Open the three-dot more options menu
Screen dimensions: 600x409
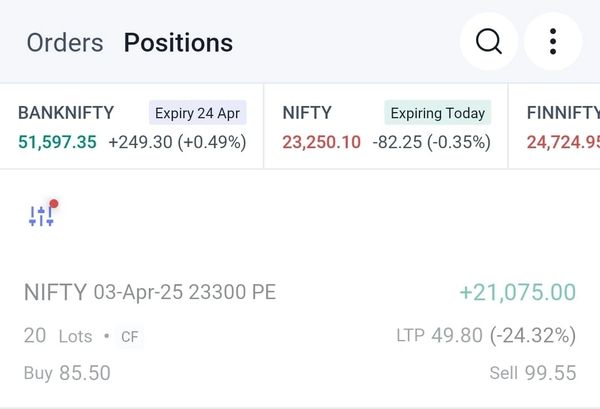[x=552, y=42]
